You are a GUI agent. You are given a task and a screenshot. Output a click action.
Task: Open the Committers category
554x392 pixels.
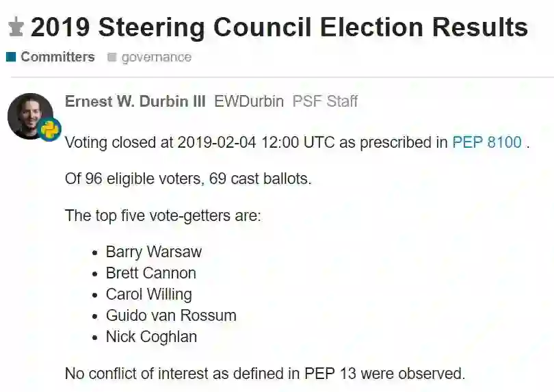pos(57,57)
